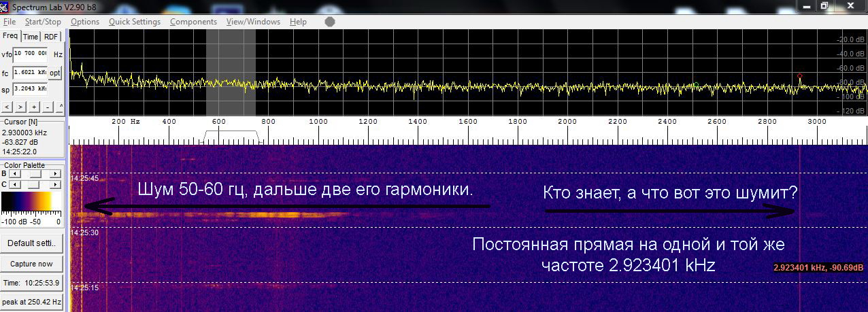
Task: Open the View/Windows menu
Action: (253, 22)
